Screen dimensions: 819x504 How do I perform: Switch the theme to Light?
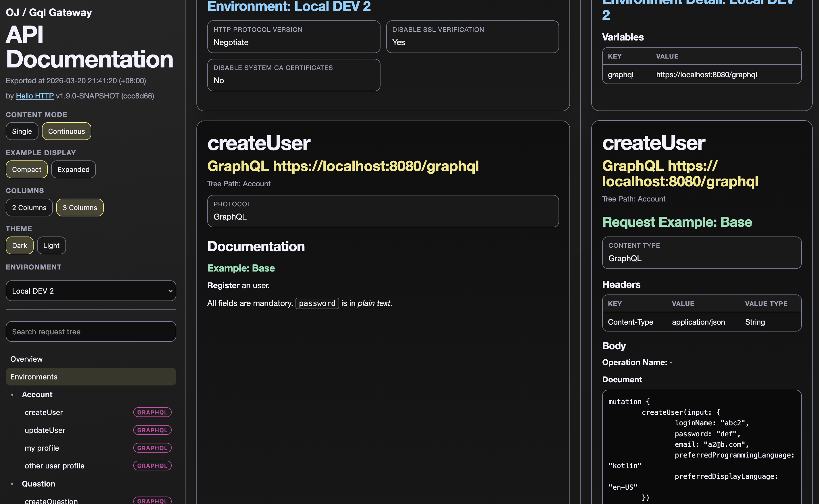point(51,245)
